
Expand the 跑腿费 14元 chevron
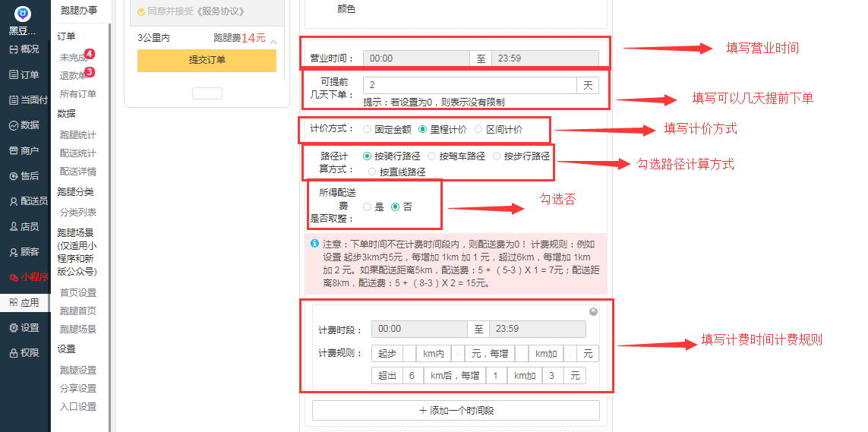coord(273,42)
